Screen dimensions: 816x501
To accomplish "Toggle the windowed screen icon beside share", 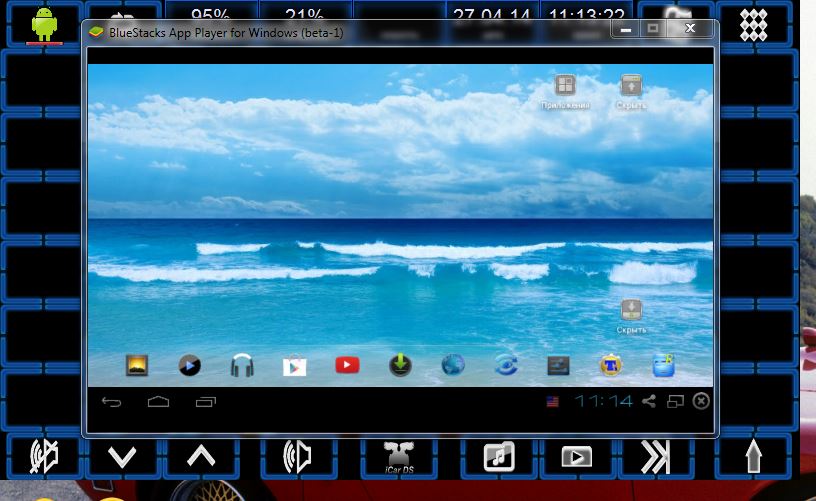I will [x=675, y=401].
